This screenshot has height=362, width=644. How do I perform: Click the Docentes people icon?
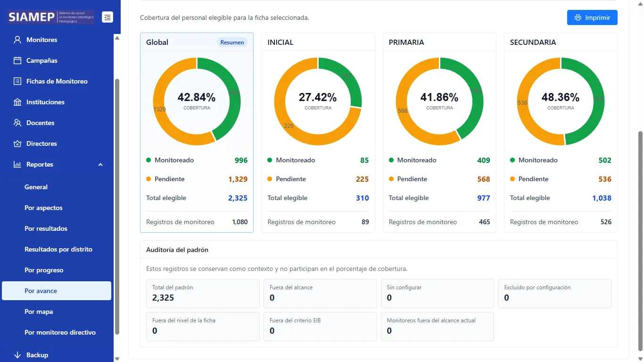click(x=17, y=123)
